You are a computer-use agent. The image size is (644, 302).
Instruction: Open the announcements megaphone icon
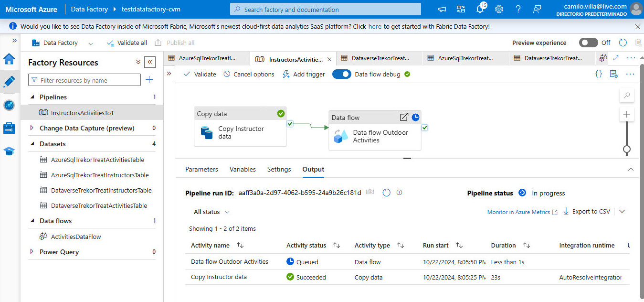coord(442,9)
